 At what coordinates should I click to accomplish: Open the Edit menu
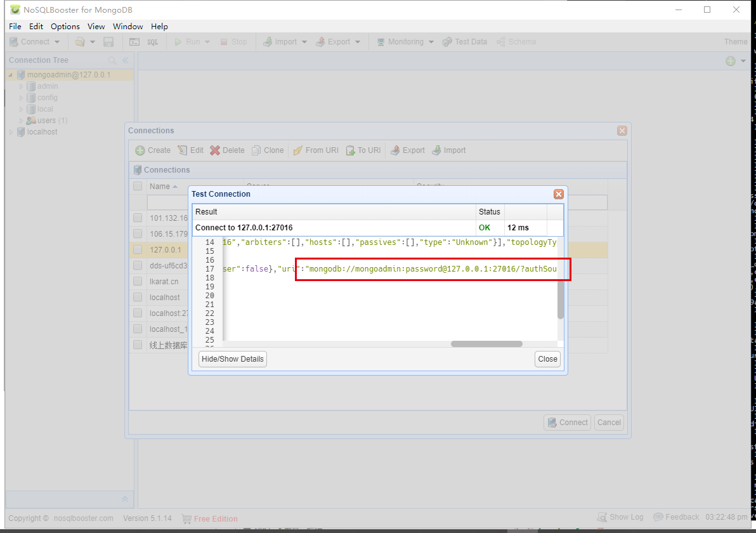coord(36,27)
